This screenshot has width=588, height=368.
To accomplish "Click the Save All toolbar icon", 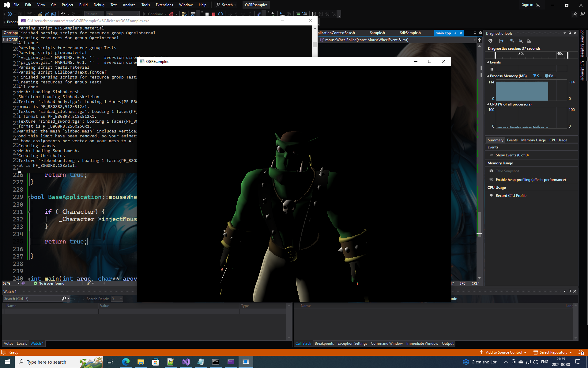I will point(53,14).
